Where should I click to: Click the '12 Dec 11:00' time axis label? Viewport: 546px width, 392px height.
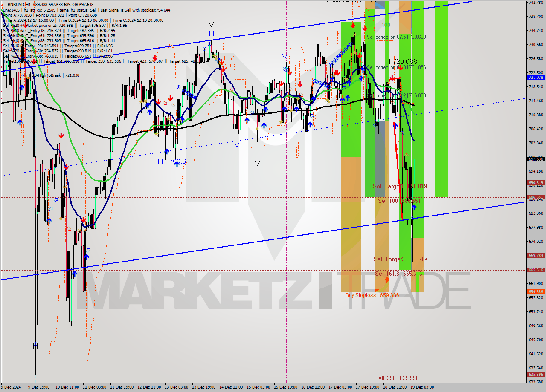[149, 387]
